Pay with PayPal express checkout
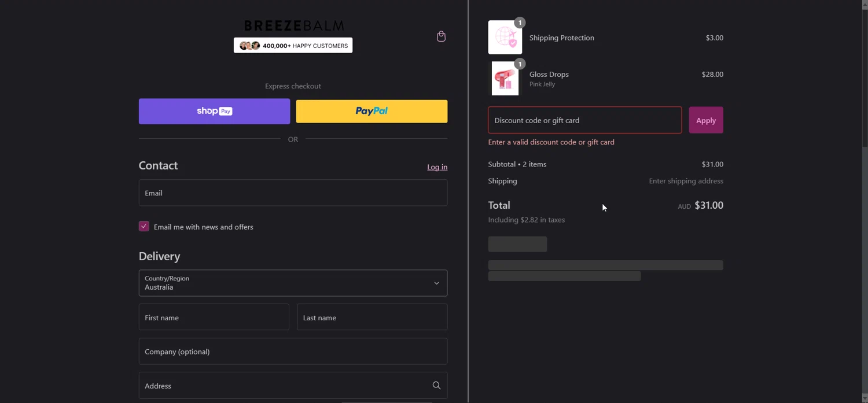868x403 pixels. [x=372, y=111]
